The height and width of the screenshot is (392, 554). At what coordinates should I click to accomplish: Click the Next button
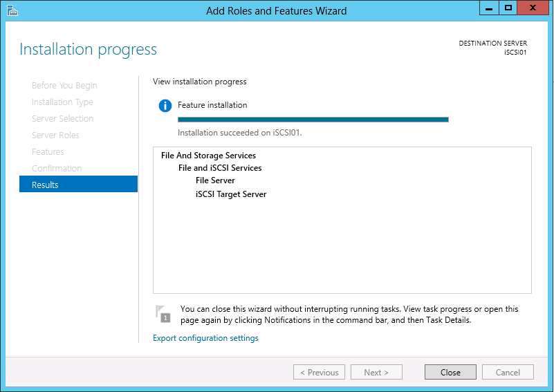(376, 372)
